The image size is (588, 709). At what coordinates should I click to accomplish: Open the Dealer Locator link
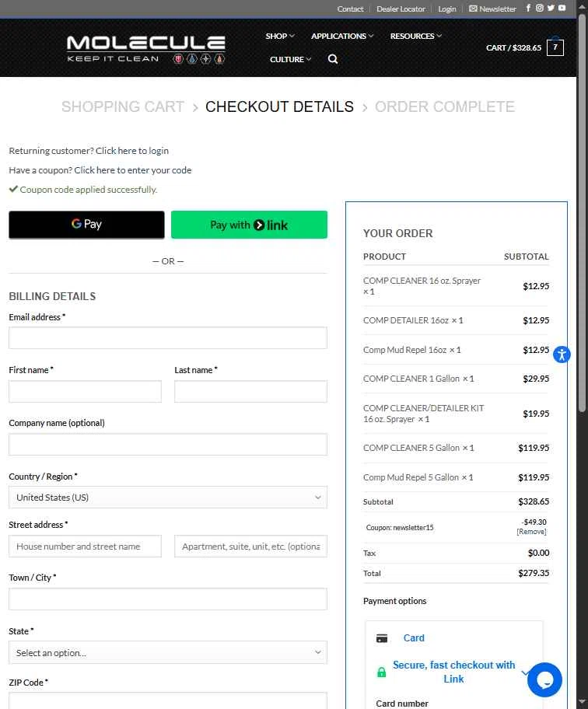click(401, 9)
